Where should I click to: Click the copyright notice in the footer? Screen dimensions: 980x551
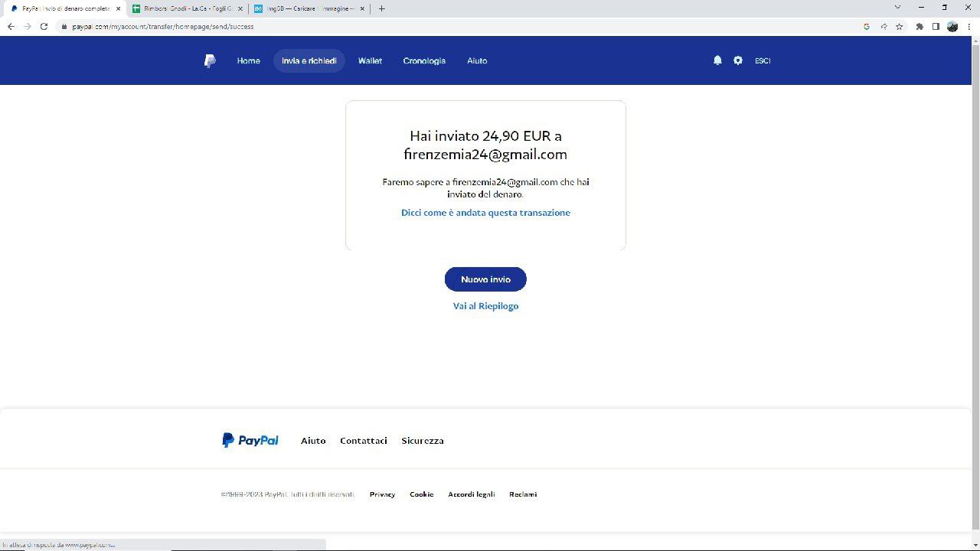pyautogui.click(x=288, y=494)
